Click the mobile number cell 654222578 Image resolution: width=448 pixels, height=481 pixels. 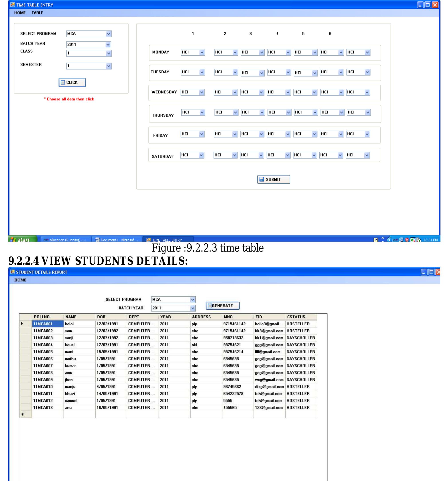[238, 393]
